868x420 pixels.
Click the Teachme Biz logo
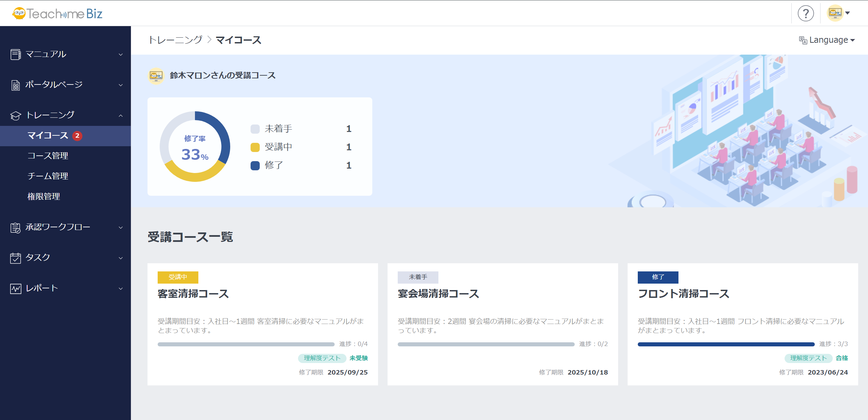57,14
